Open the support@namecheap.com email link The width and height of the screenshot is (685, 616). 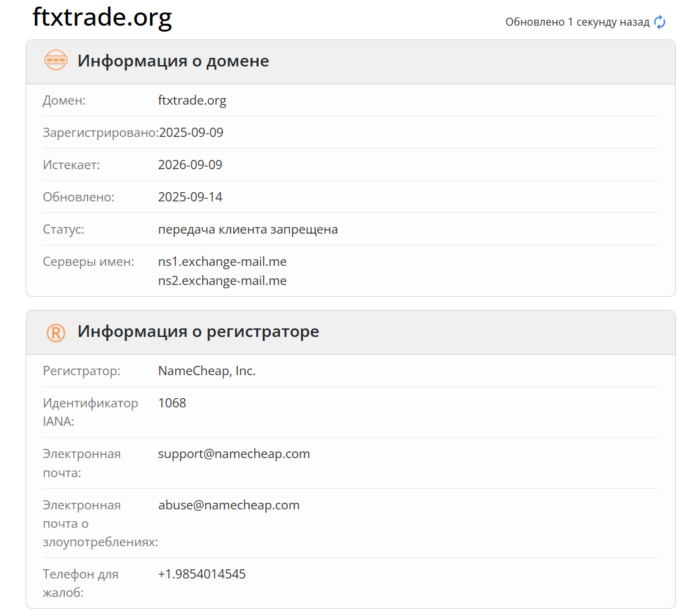(x=234, y=453)
